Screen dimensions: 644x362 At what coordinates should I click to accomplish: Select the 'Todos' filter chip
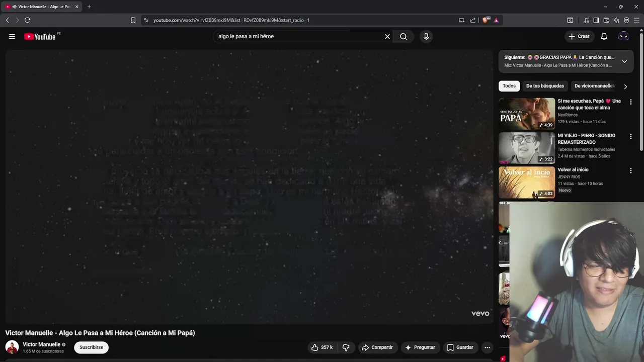click(x=509, y=86)
